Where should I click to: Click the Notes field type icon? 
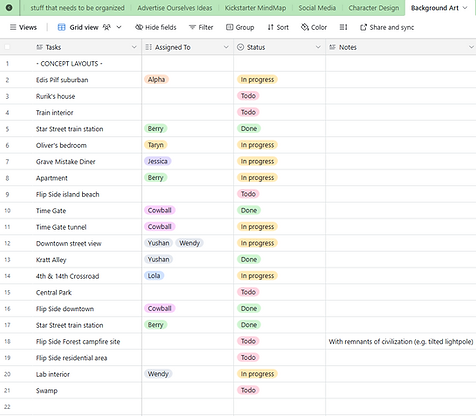332,47
